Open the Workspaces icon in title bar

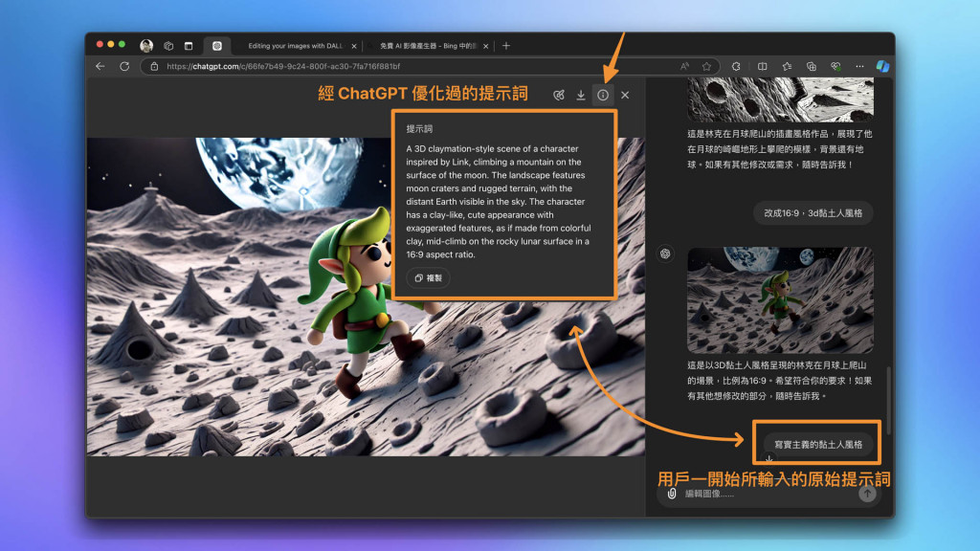(x=168, y=46)
